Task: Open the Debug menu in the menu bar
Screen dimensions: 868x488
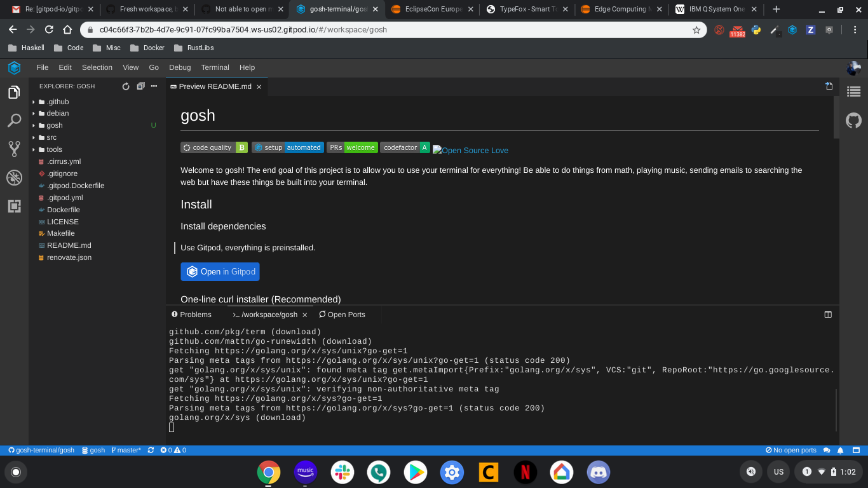Action: click(x=180, y=67)
